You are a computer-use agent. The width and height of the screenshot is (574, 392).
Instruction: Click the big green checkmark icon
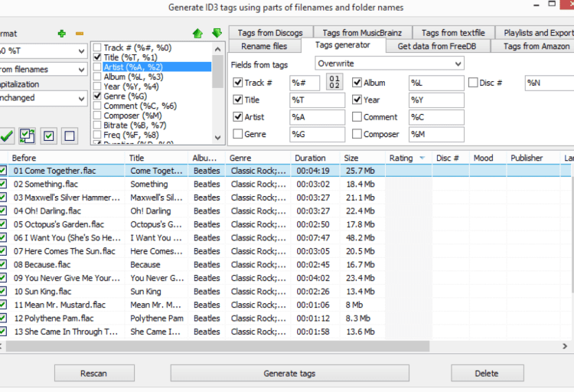point(7,136)
